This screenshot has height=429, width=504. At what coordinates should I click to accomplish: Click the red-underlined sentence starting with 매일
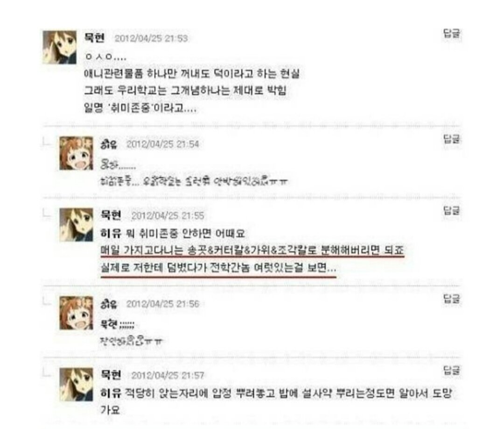tap(252, 250)
